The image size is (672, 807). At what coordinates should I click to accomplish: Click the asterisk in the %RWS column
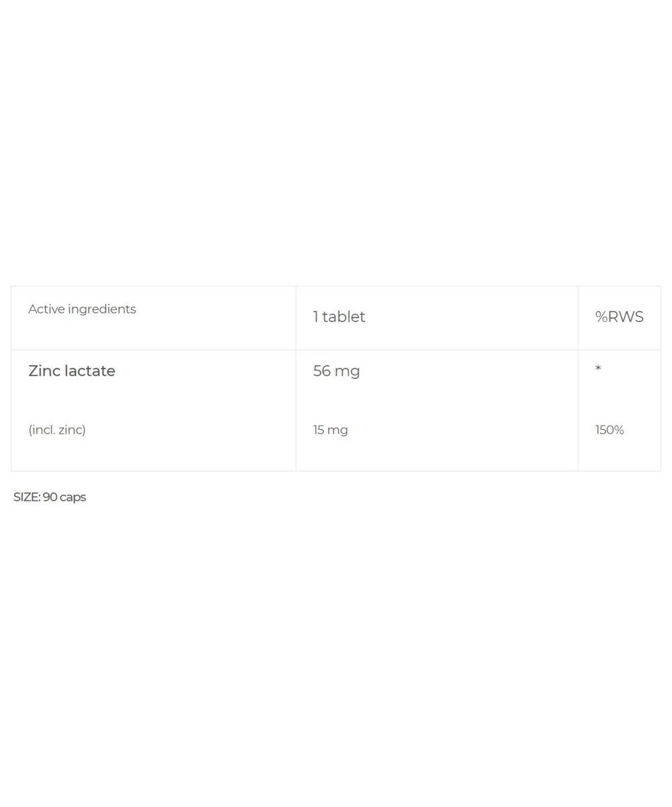click(598, 369)
